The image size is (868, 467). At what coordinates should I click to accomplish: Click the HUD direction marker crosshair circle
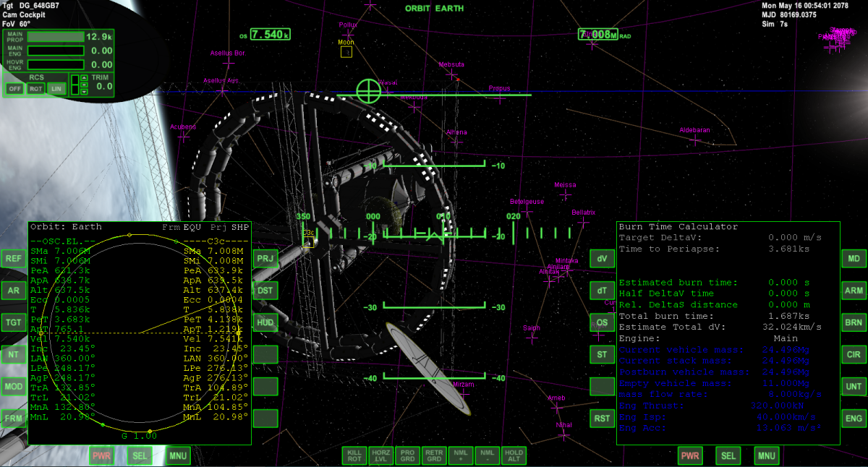pyautogui.click(x=368, y=90)
